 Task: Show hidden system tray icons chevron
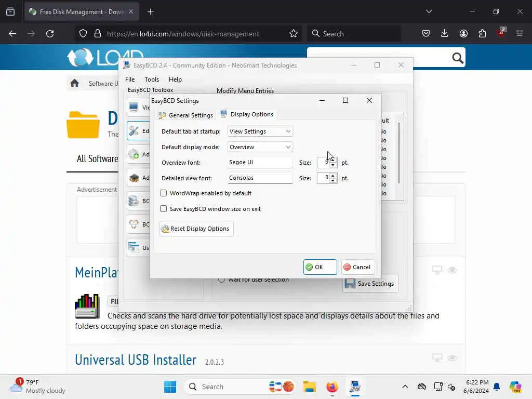pyautogui.click(x=405, y=387)
